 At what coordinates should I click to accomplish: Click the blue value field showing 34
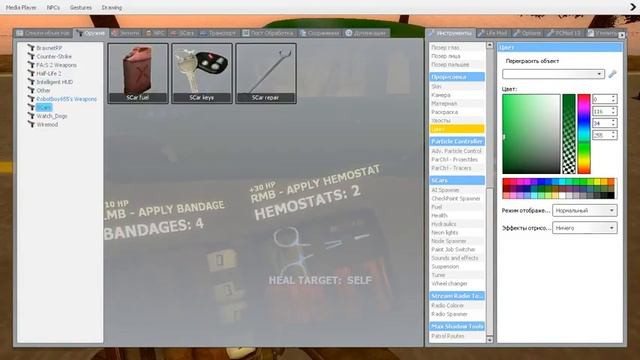point(604,123)
